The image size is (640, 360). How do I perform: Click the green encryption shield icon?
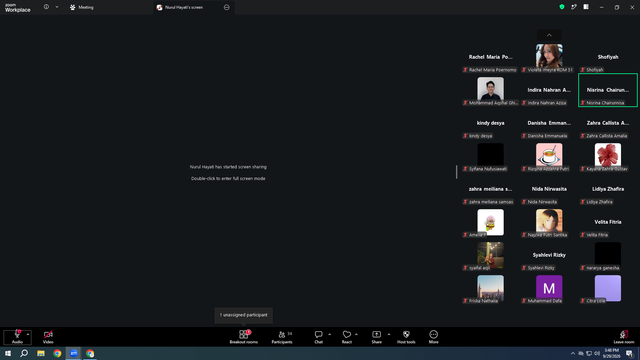point(562,7)
